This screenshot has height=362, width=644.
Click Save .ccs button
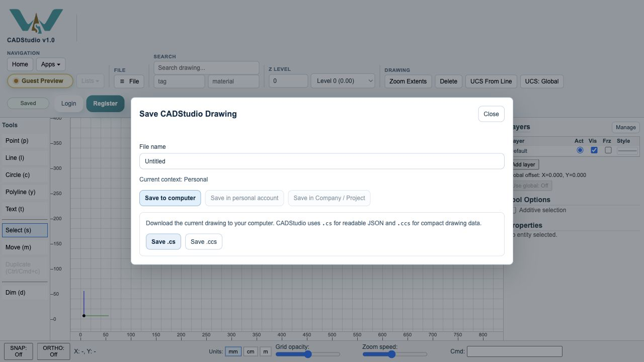[x=204, y=242]
